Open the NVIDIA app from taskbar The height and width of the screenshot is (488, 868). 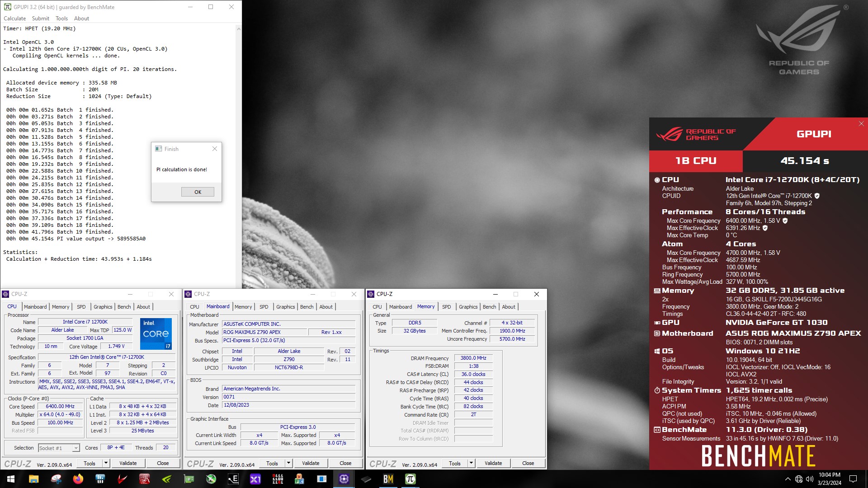(167, 479)
